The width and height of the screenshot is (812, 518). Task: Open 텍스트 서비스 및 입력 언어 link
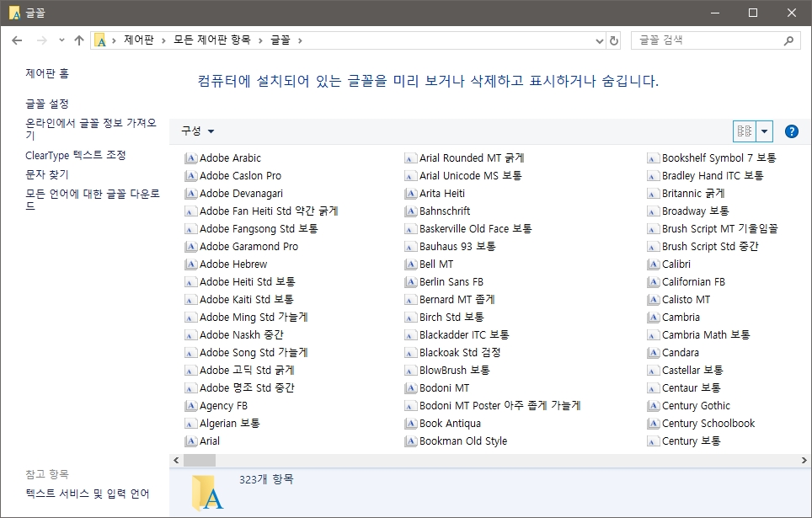[x=88, y=494]
